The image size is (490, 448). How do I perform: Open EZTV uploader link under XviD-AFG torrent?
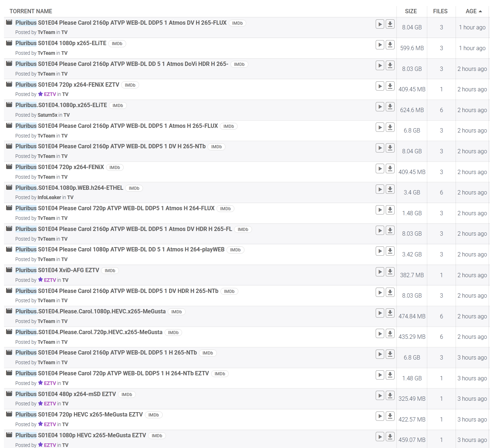50,280
